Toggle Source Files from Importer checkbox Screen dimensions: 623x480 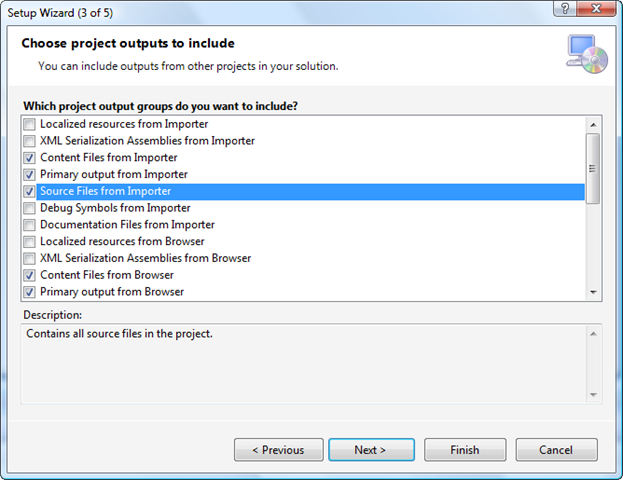pyautogui.click(x=30, y=191)
